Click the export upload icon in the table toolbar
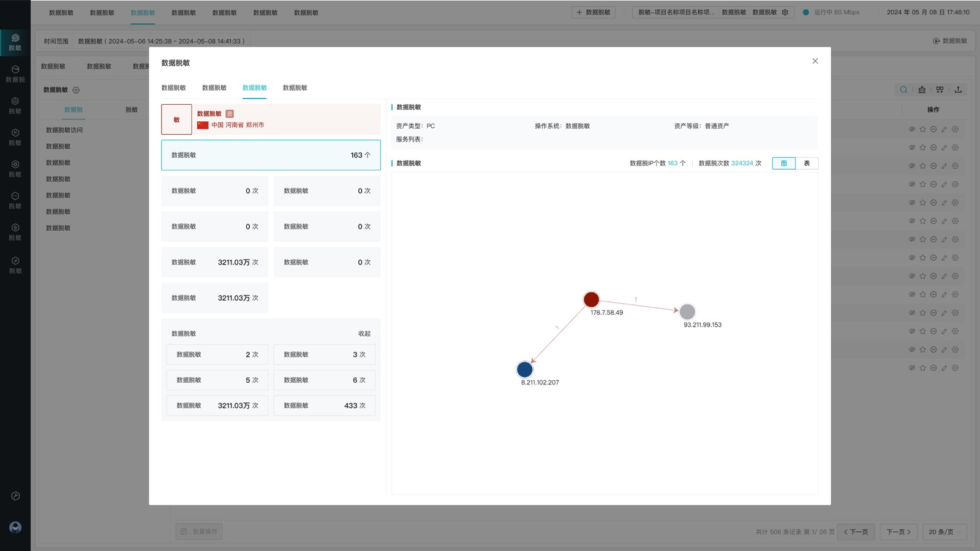 click(x=958, y=90)
